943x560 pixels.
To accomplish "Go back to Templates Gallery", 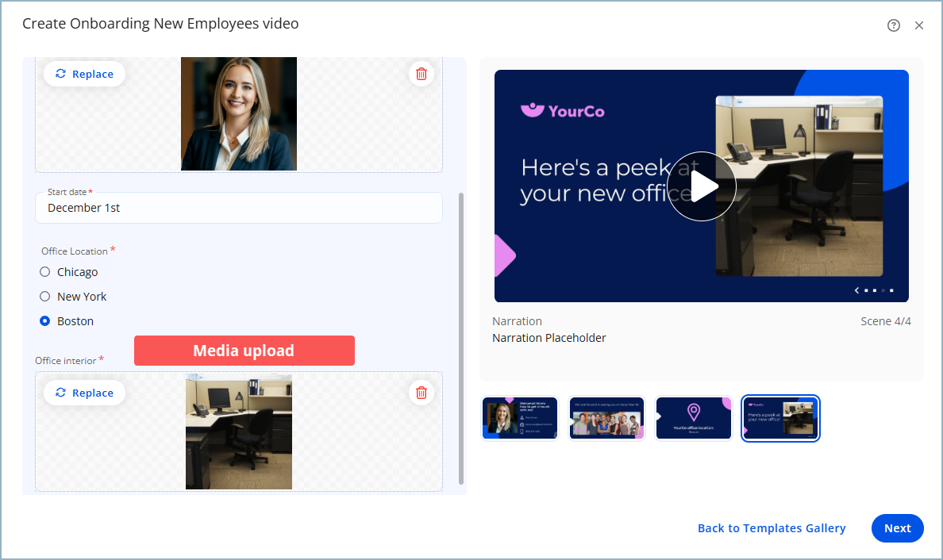I will [x=772, y=528].
